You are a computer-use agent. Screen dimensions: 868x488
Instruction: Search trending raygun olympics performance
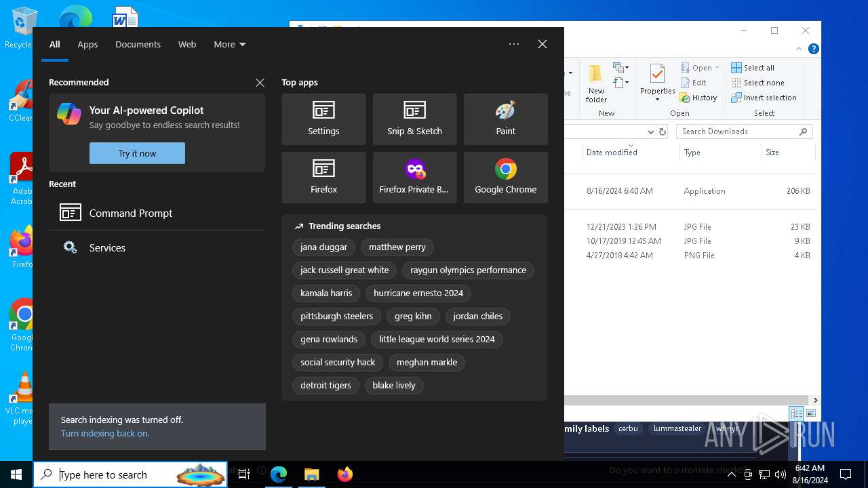[x=468, y=270]
